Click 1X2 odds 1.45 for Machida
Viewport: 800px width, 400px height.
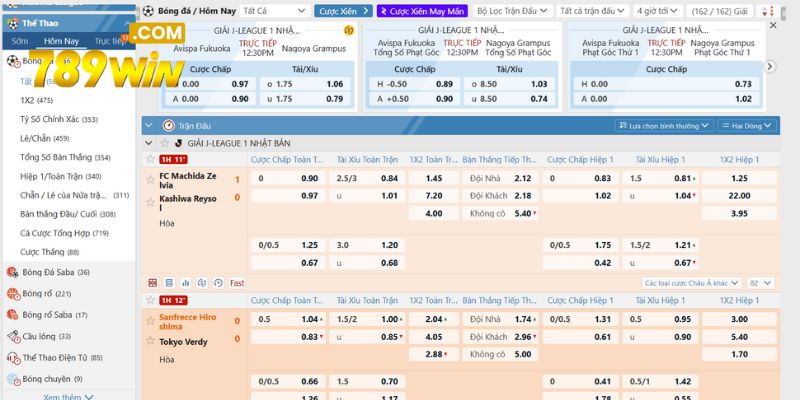pyautogui.click(x=434, y=179)
